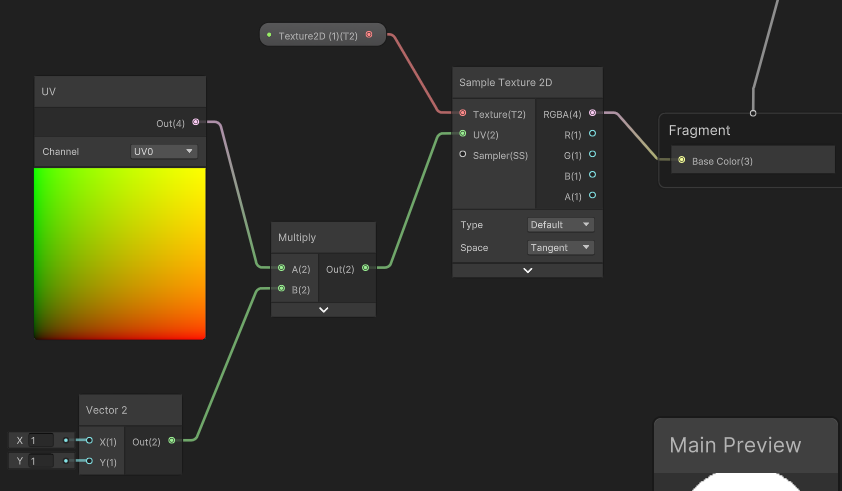Viewport: 842px width, 491px height.
Task: Click the Type label in Sample Texture 2D
Action: [471, 225]
